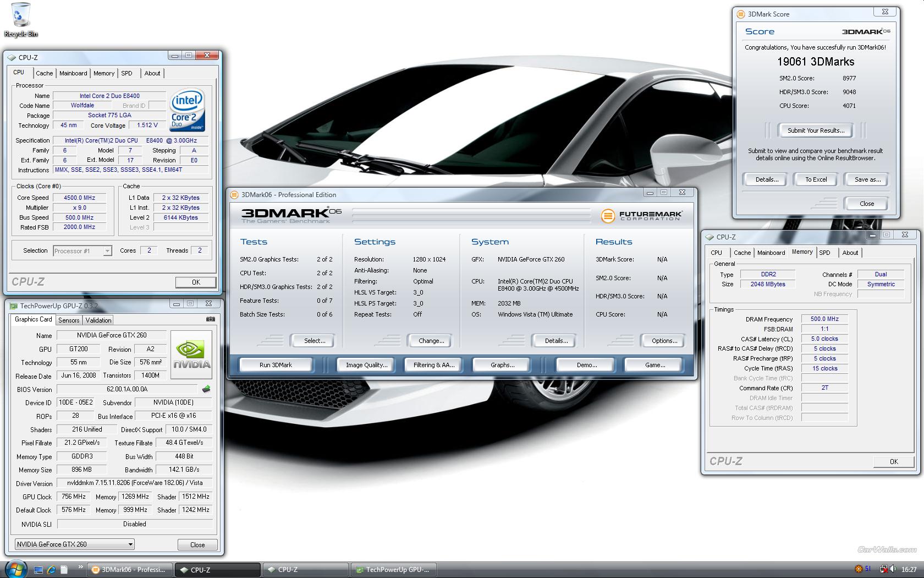This screenshot has width=924, height=578.
Task: Open the CPU tab in right CPU-Z window
Action: pos(717,253)
